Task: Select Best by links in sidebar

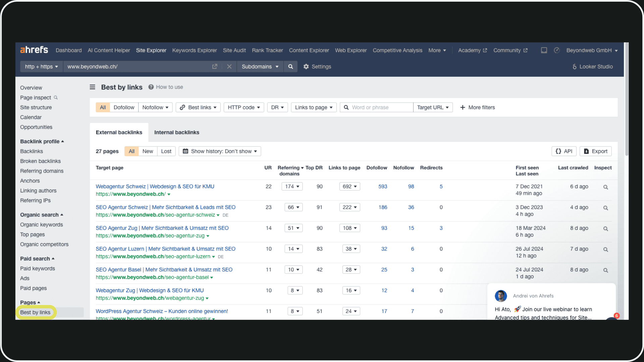Action: (35, 312)
